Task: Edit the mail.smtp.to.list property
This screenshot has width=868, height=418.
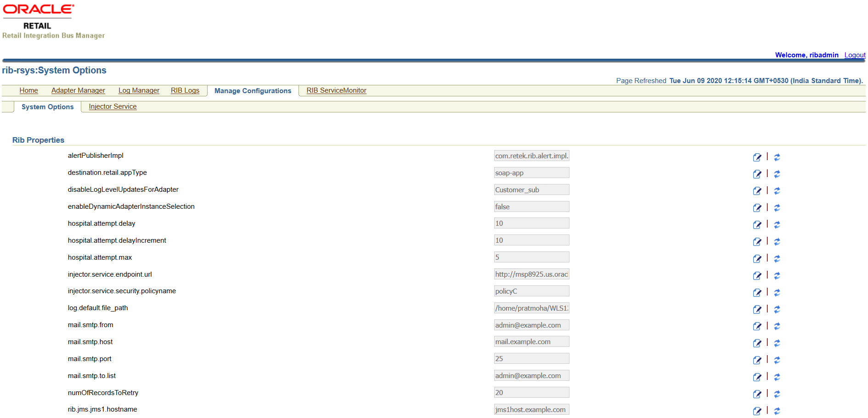Action: pos(757,377)
